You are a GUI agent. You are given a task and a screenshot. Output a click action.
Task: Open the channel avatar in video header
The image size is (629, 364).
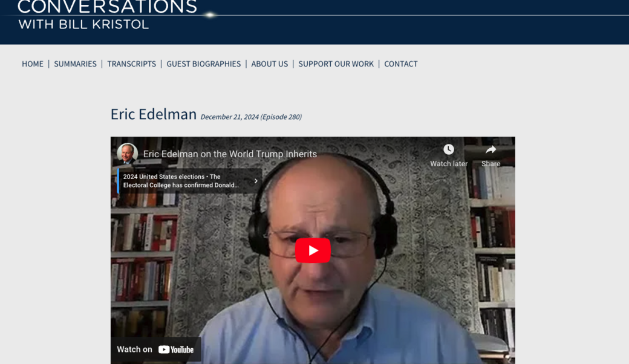(127, 154)
